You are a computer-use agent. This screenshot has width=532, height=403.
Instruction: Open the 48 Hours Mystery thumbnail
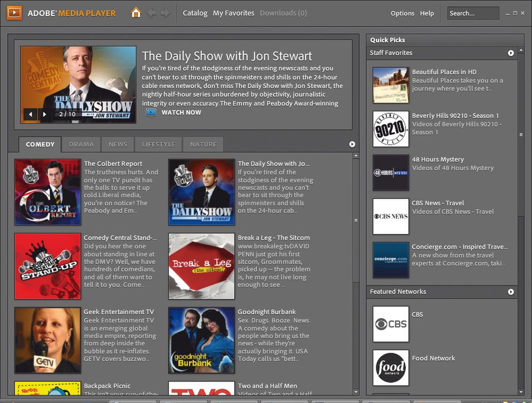(x=390, y=173)
